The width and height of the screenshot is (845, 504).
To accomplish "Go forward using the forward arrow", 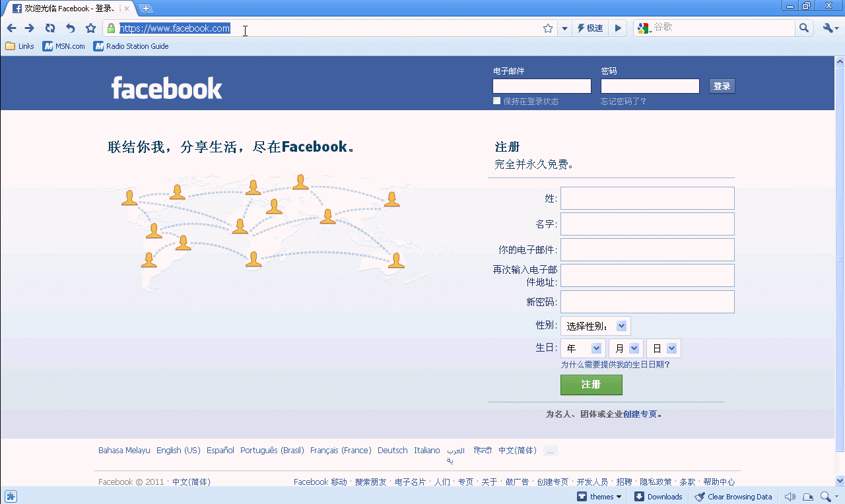I will point(30,28).
